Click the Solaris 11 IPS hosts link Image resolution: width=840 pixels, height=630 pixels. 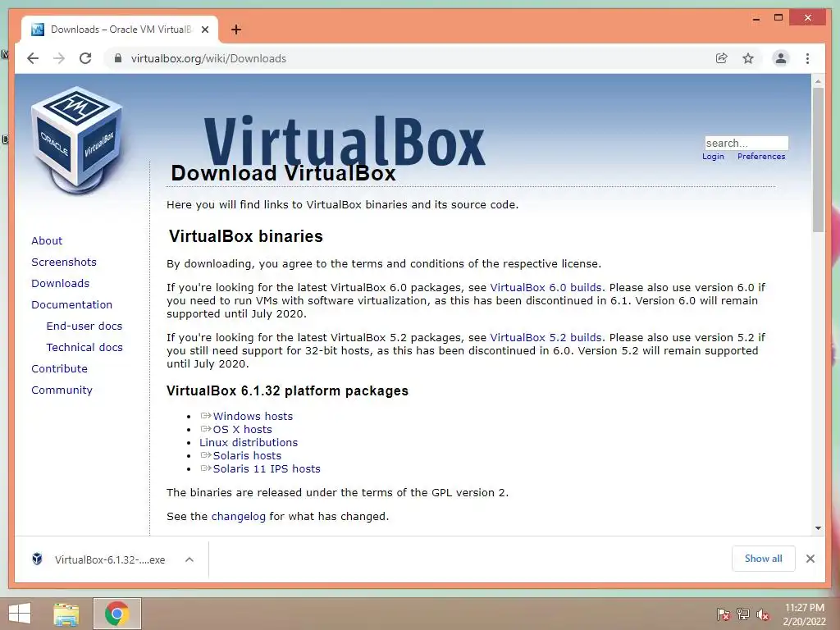[267, 468]
